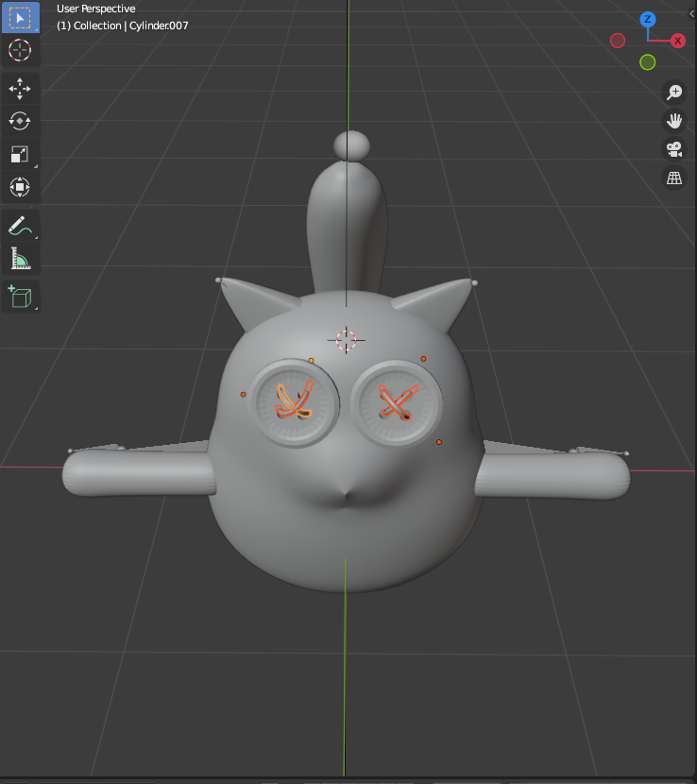Switch perspective/orthographic with grid icon
Screen dimensions: 697x784
674,178
